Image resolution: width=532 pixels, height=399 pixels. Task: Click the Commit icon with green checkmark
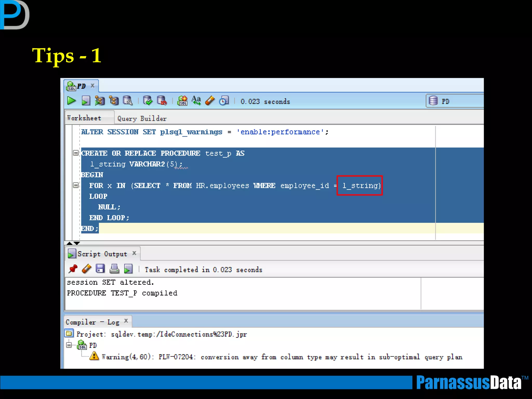tap(148, 101)
